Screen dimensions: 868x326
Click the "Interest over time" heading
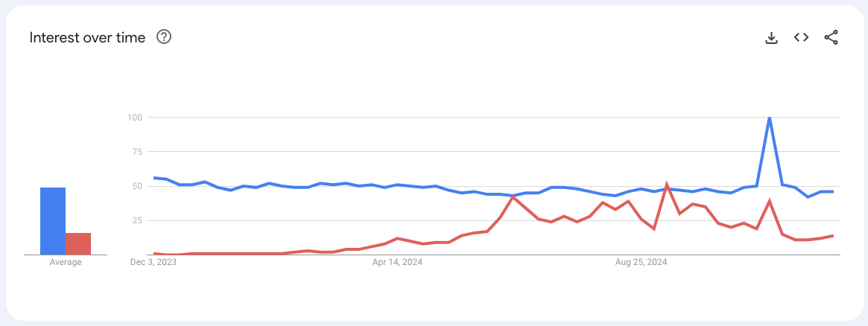point(87,37)
